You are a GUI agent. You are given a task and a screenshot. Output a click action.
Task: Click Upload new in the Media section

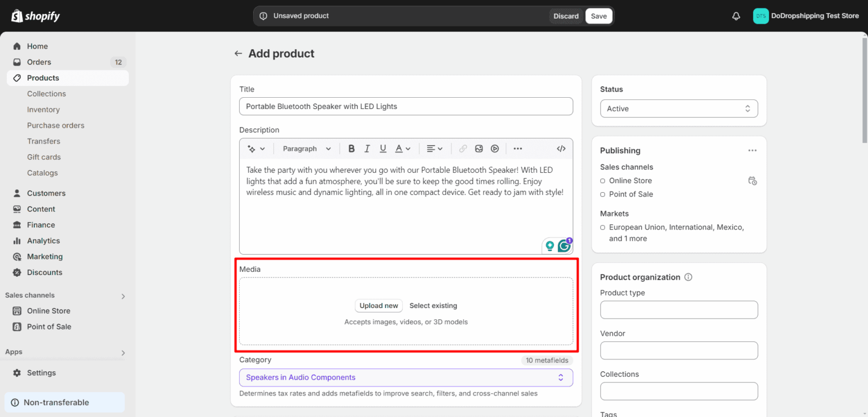[x=379, y=305]
